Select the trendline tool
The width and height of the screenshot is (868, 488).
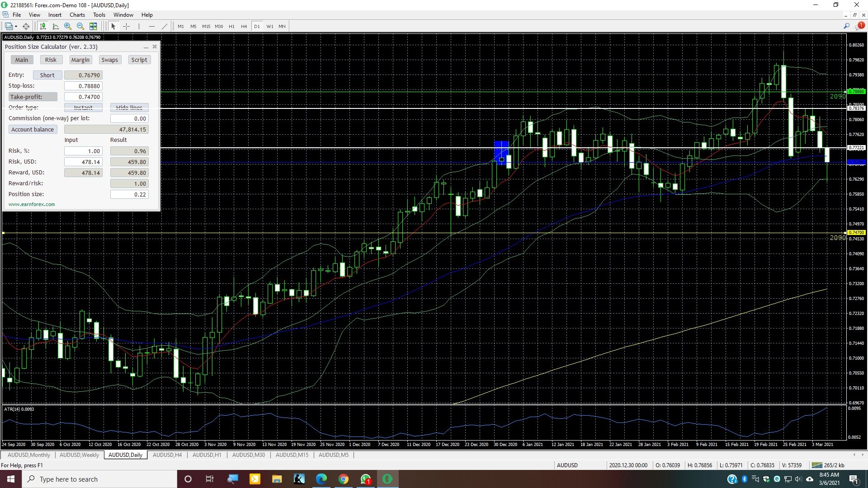pyautogui.click(x=164, y=26)
